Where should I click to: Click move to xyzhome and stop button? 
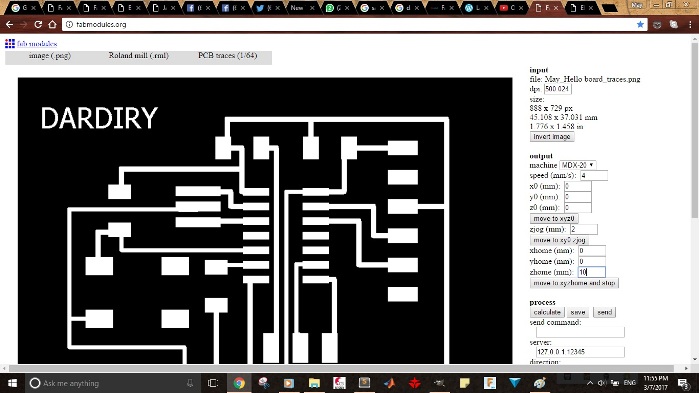point(574,283)
